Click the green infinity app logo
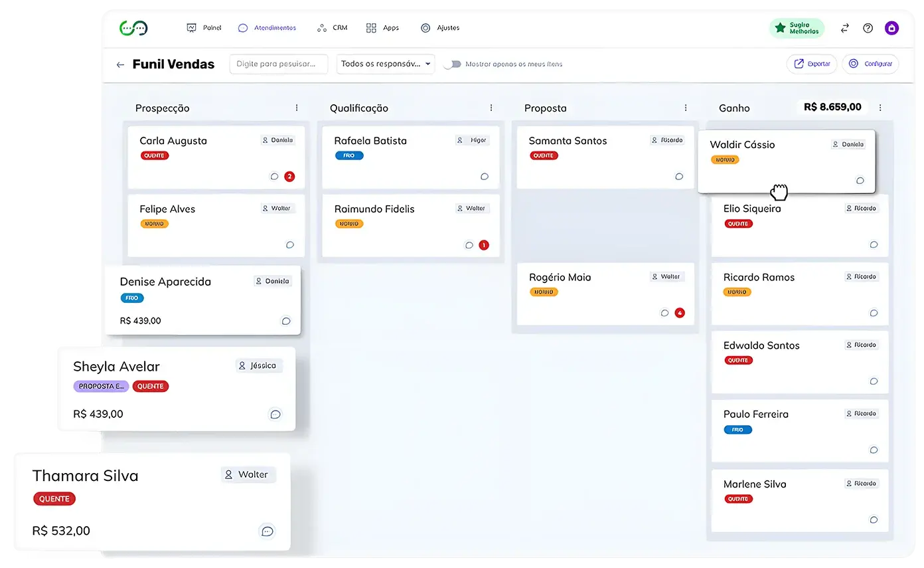 click(x=133, y=28)
